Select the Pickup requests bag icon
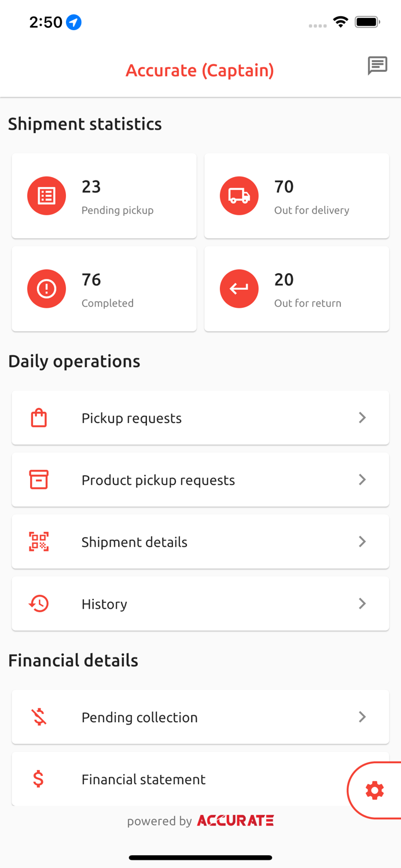This screenshot has width=401, height=868. [38, 417]
